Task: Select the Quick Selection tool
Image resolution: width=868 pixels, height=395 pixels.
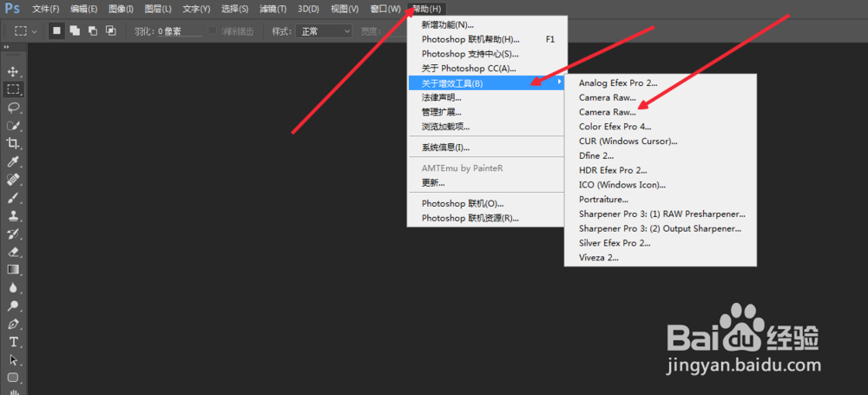Action: click(13, 125)
